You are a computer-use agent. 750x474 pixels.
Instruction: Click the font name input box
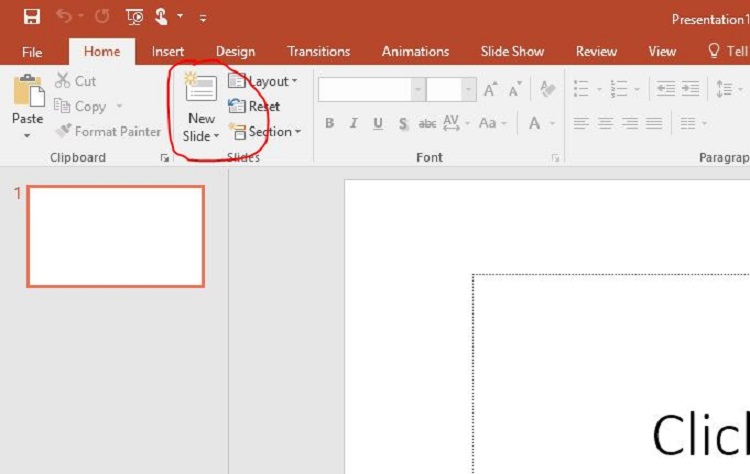364,89
